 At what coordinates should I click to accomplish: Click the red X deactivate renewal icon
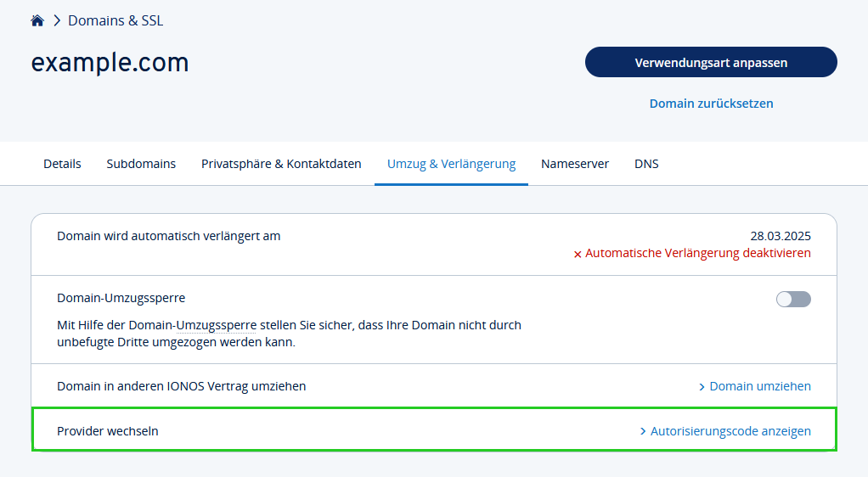(x=578, y=254)
